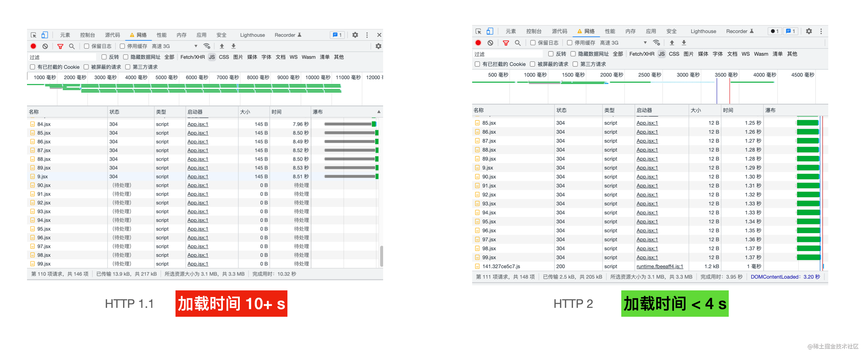Open DevTools settings gear in left panel top bar
Viewport: 868px width, 359px height.
[x=355, y=35]
